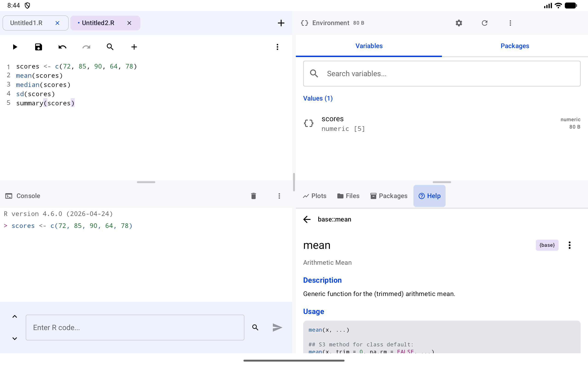
Task: Go to next command history entry
Action: pyautogui.click(x=14, y=339)
